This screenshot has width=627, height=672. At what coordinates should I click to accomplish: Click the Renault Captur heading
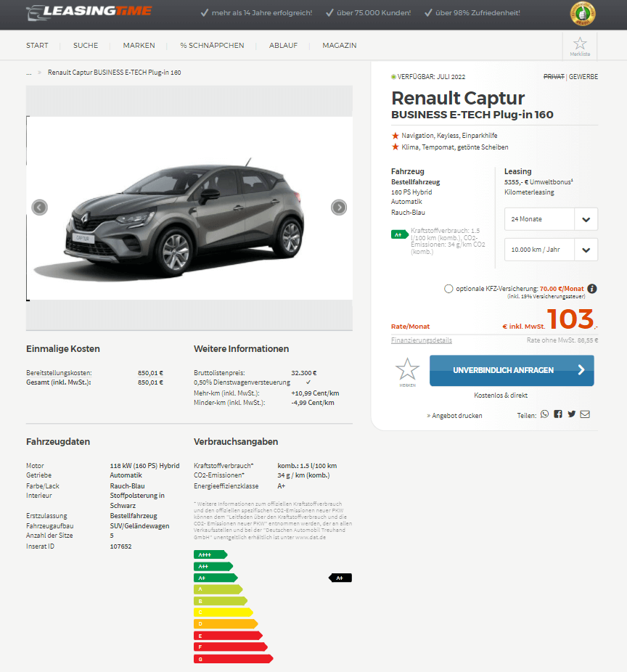pos(458,98)
